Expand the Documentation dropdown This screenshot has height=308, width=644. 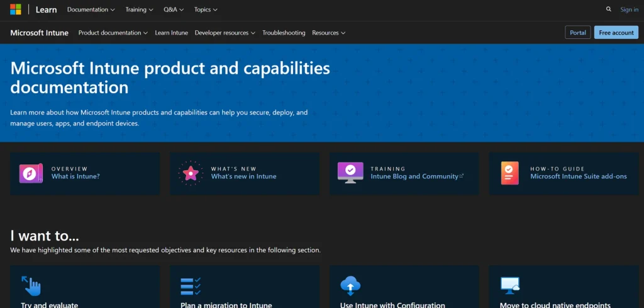(x=91, y=9)
